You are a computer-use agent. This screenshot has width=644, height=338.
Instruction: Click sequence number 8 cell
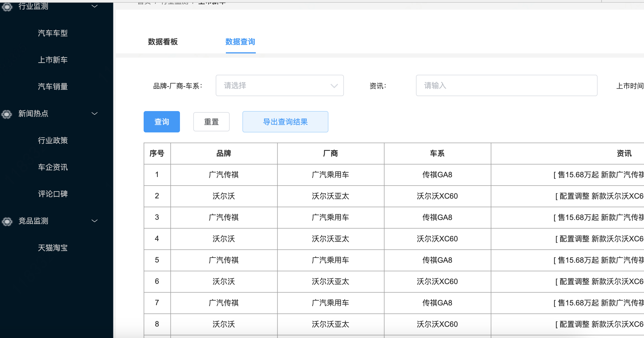point(157,324)
